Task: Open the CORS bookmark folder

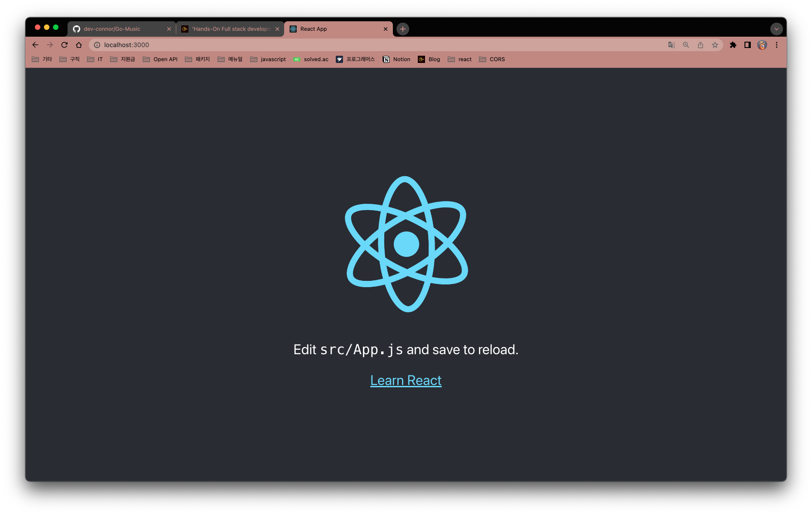Action: click(x=492, y=59)
